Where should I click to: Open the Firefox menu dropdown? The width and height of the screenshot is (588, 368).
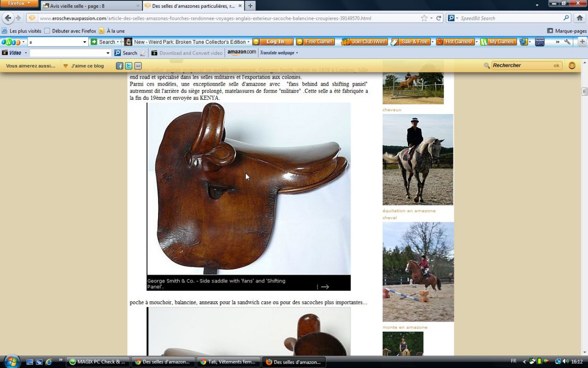point(19,4)
